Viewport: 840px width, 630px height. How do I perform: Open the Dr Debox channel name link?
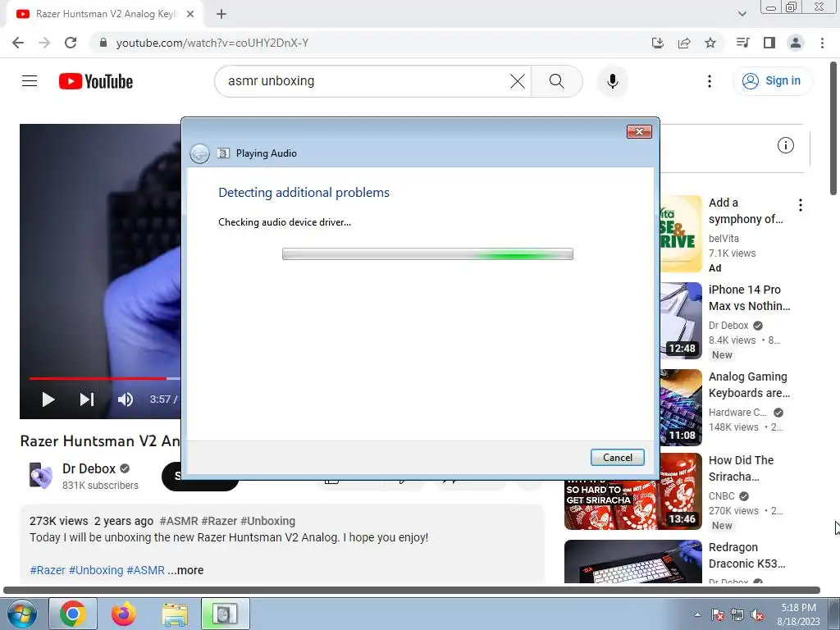point(89,468)
